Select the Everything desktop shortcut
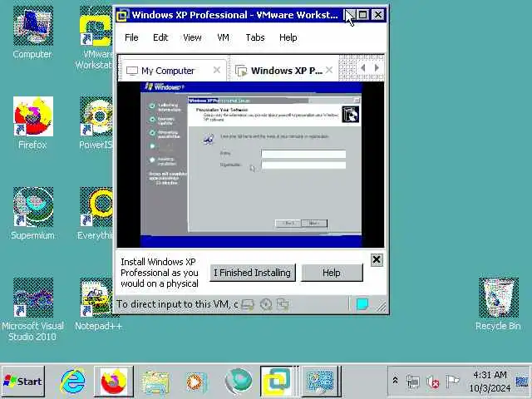The image size is (532, 399). [96, 214]
